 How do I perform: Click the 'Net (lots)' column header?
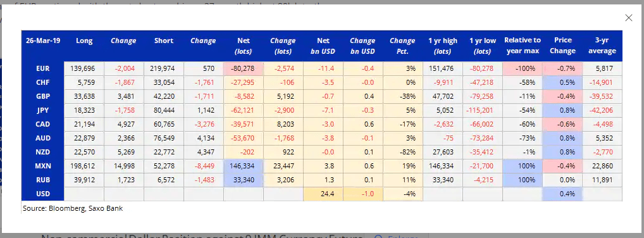[244, 46]
